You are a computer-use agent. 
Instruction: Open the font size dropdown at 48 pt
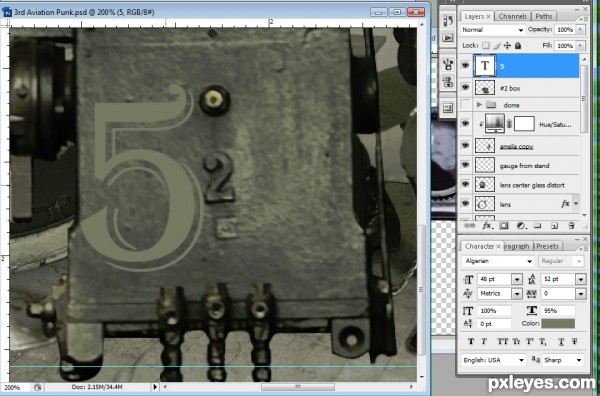click(517, 279)
